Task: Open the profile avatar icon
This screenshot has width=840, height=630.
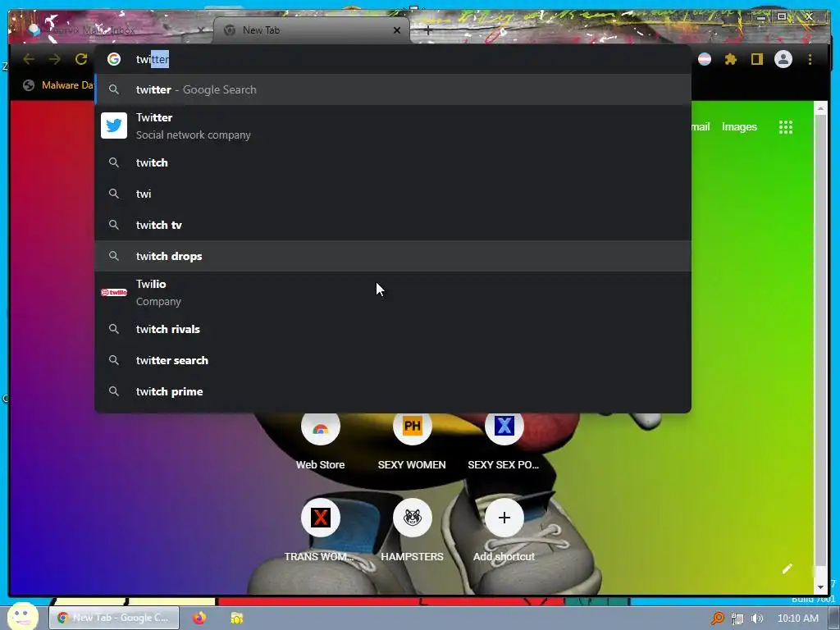Action: 783,59
